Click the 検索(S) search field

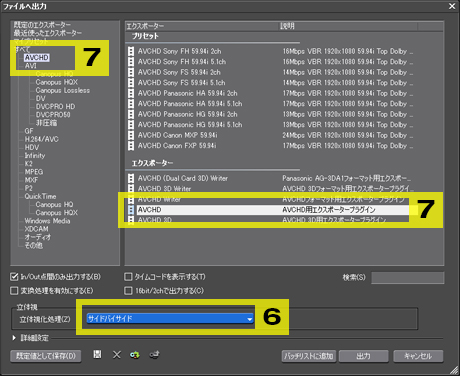click(x=408, y=278)
